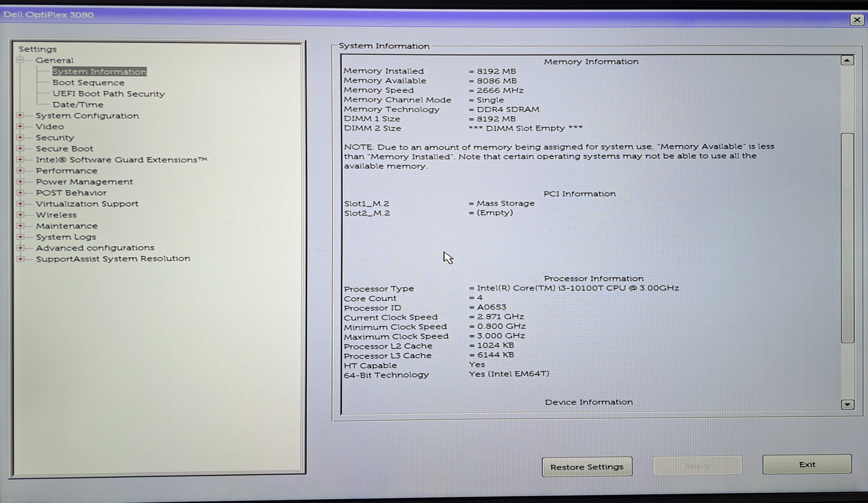The width and height of the screenshot is (868, 503).
Task: Open Boot Sequence settings
Action: point(88,83)
